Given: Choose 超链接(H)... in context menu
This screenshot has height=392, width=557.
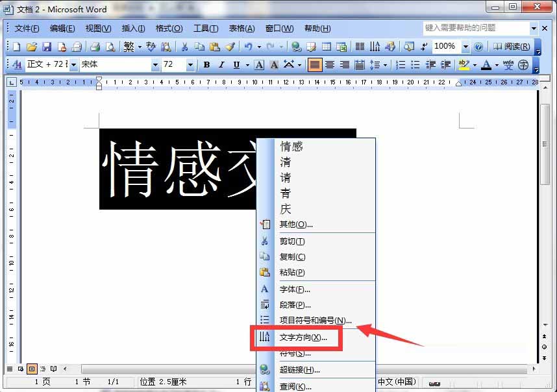Looking at the screenshot, I should point(316,370).
